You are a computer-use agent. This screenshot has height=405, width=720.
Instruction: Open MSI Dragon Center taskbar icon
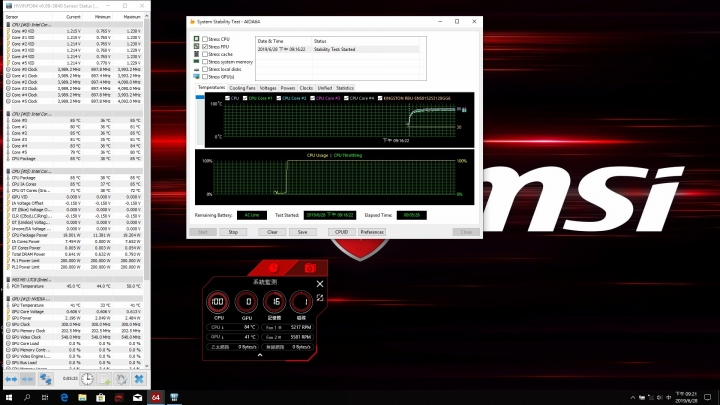pyautogui.click(x=119, y=398)
